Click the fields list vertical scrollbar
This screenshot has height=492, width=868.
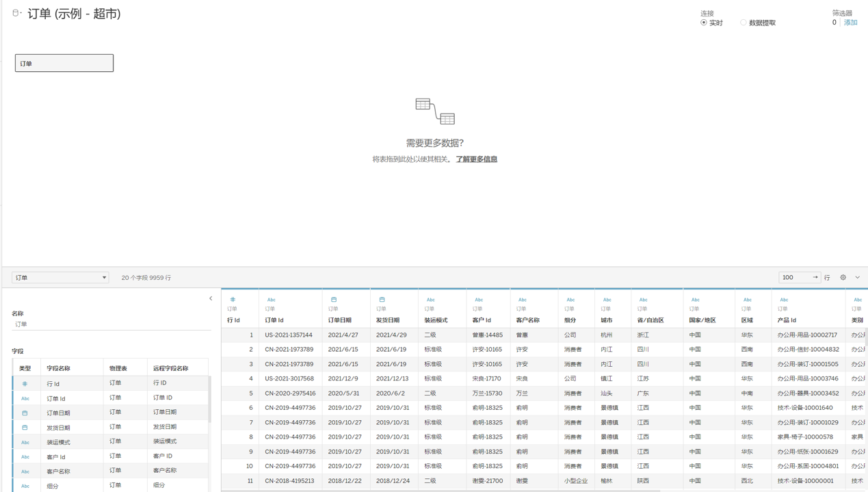pyautogui.click(x=210, y=400)
